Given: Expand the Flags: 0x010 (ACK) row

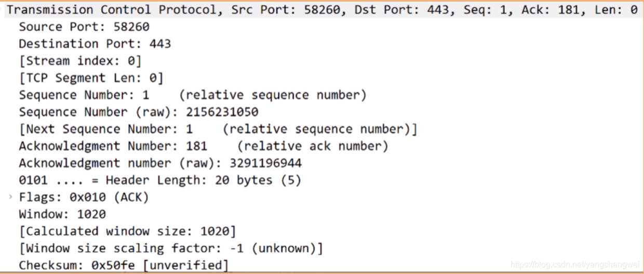Looking at the screenshot, I should click(11, 197).
